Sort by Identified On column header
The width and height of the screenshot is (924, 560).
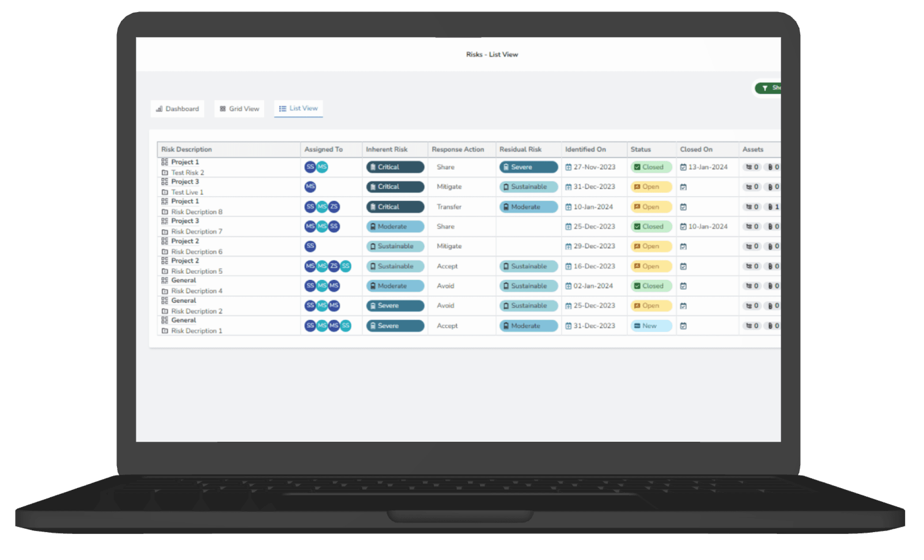point(585,149)
